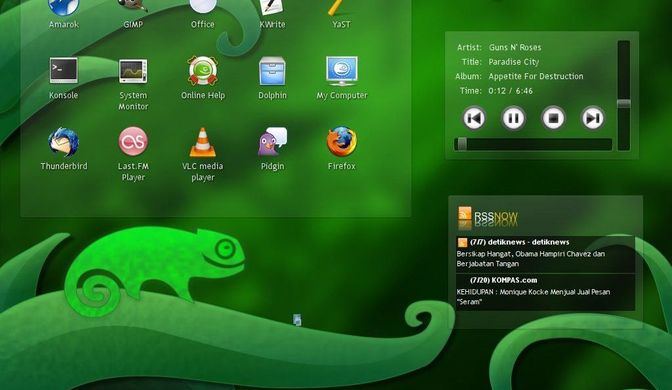Open the YaST control center icon
This screenshot has height=390, width=672.
point(341,8)
